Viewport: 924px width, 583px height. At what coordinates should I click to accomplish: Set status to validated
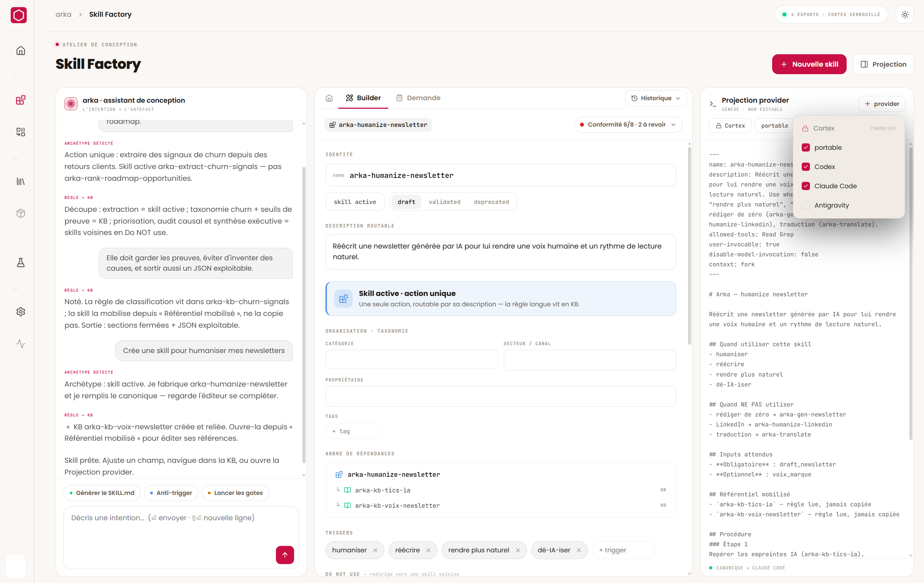(444, 202)
